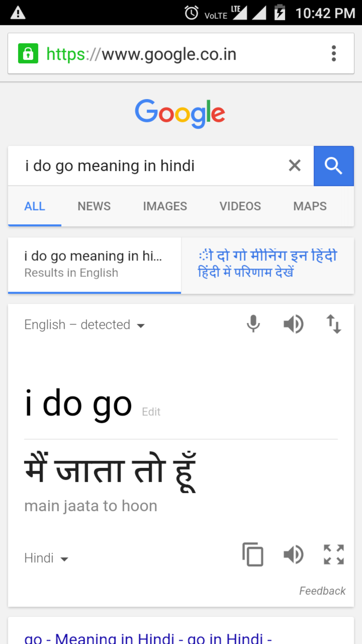Tap the search query input field
Screen dimensions: 362x644
pos(149,166)
